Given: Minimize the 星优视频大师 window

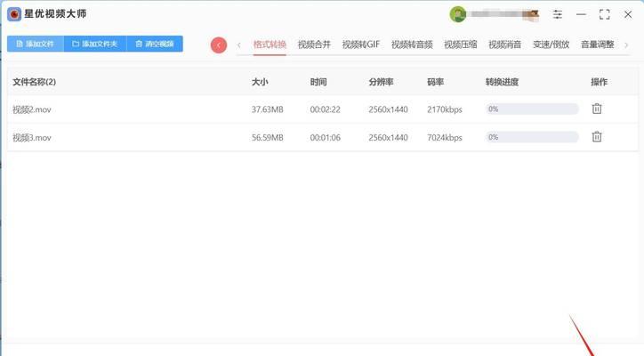Looking at the screenshot, I should (581, 14).
